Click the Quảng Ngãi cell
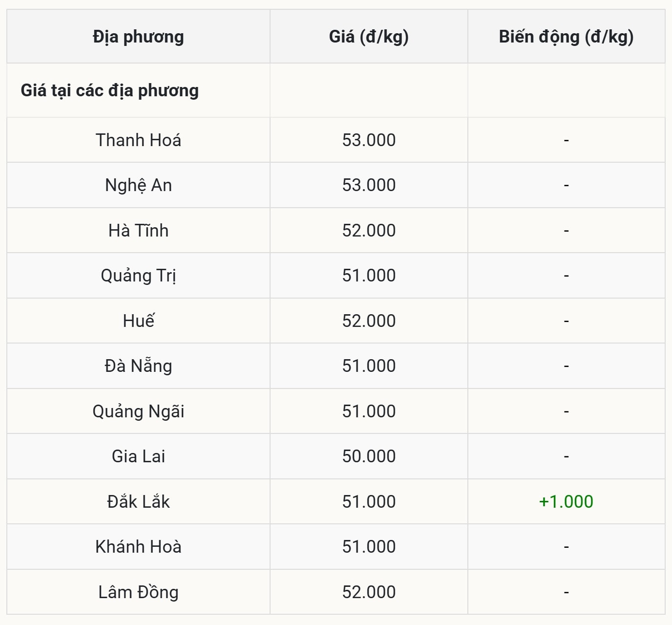Screen dimensions: 672x625 pyautogui.click(x=138, y=411)
